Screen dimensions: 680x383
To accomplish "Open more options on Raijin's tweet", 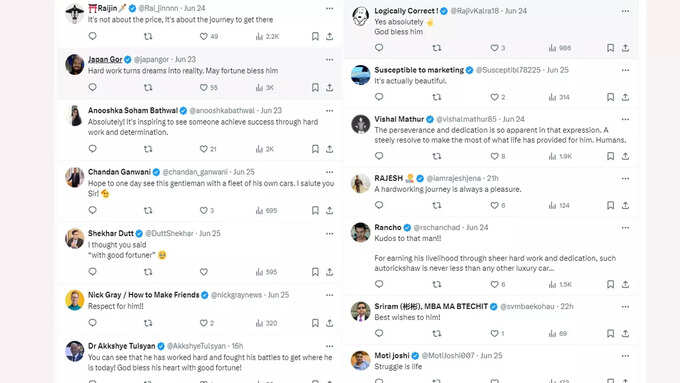I will click(330, 9).
